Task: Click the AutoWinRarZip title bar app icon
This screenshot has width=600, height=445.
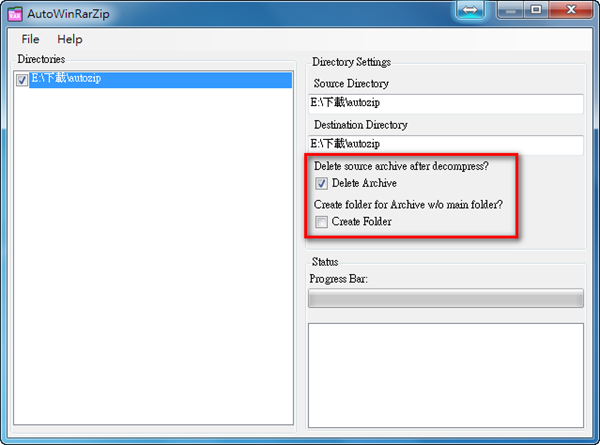Action: [x=15, y=14]
